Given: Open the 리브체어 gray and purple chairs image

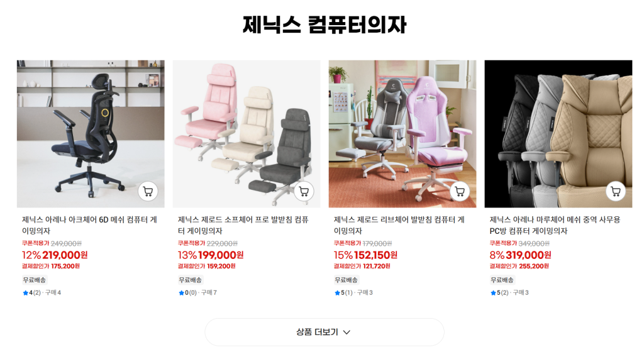Looking at the screenshot, I should [402, 134].
